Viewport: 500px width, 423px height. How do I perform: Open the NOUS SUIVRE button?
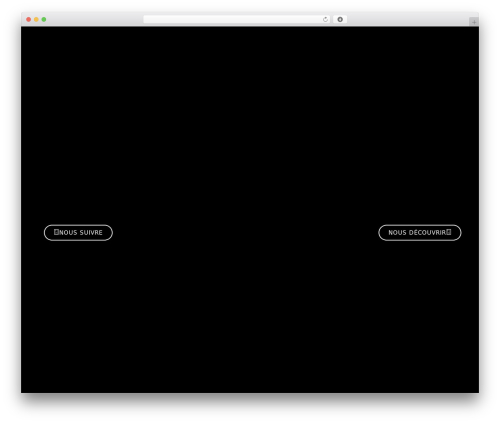pyautogui.click(x=78, y=232)
